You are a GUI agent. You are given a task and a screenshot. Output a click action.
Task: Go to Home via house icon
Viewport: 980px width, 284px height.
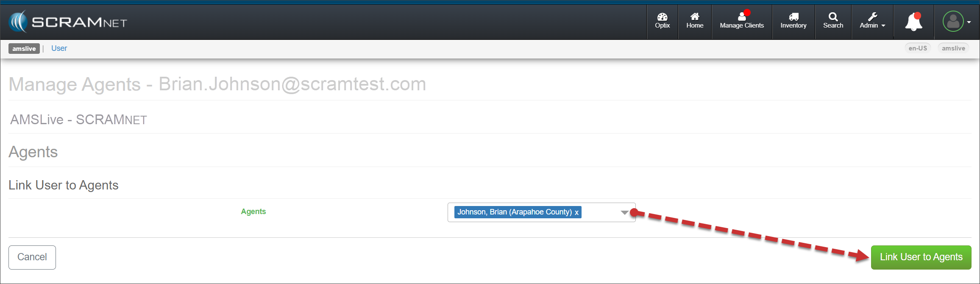coord(695,21)
